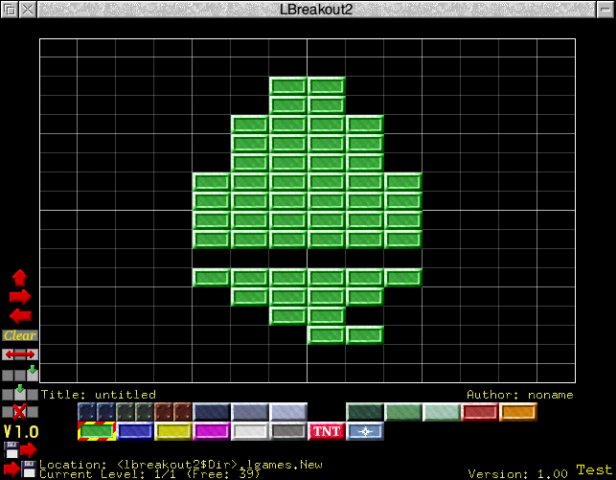
Task: Select the brown riveted wall brick
Action: [x=173, y=412]
